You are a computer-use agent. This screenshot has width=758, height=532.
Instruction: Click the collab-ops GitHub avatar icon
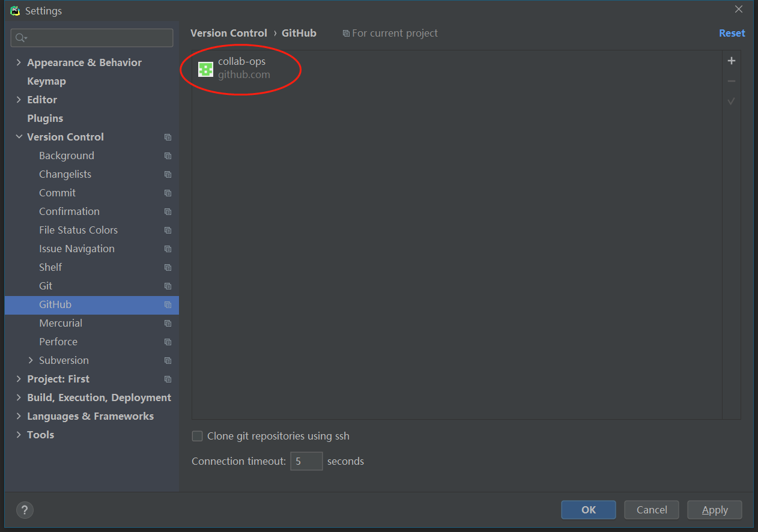[x=205, y=69]
